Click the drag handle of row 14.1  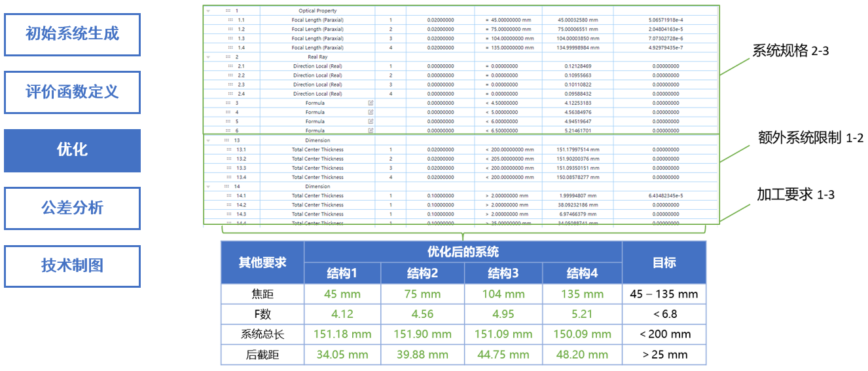[229, 195]
